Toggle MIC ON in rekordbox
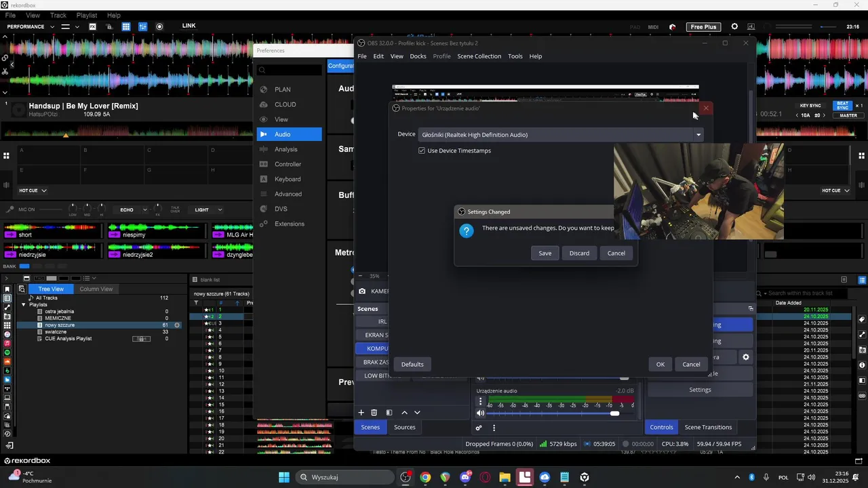The height and width of the screenshot is (488, 868). pyautogui.click(x=26, y=209)
